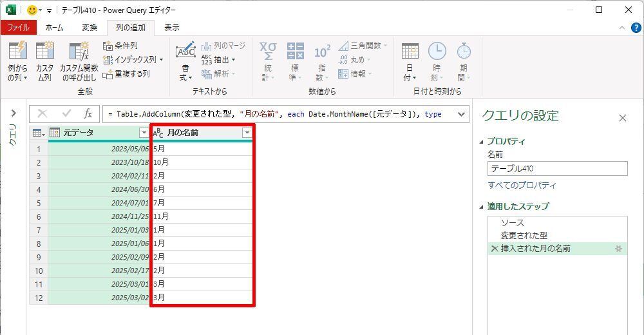
Task: Click the fx formula icon
Action: point(88,114)
